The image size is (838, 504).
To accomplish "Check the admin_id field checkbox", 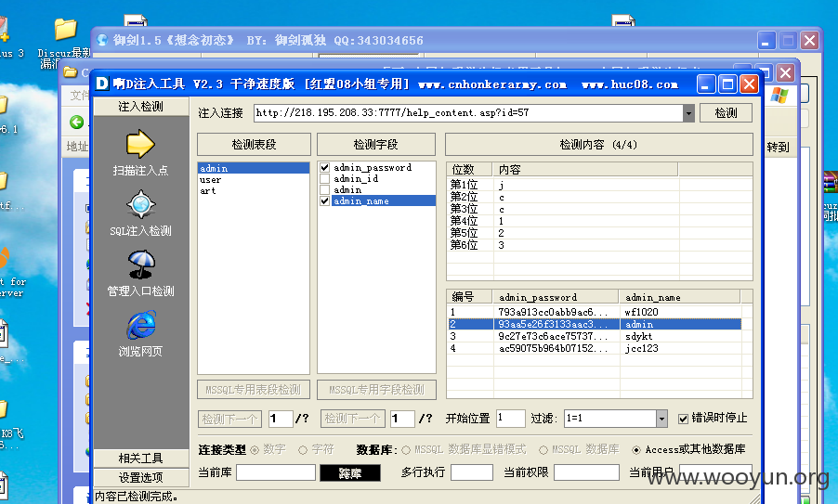I will click(324, 179).
